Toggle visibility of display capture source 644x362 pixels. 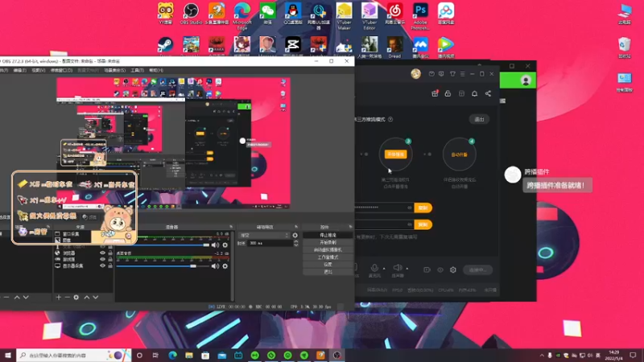pyautogui.click(x=103, y=265)
